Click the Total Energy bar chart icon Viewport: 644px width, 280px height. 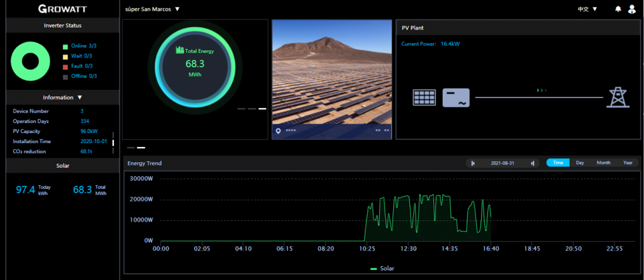[x=179, y=50]
